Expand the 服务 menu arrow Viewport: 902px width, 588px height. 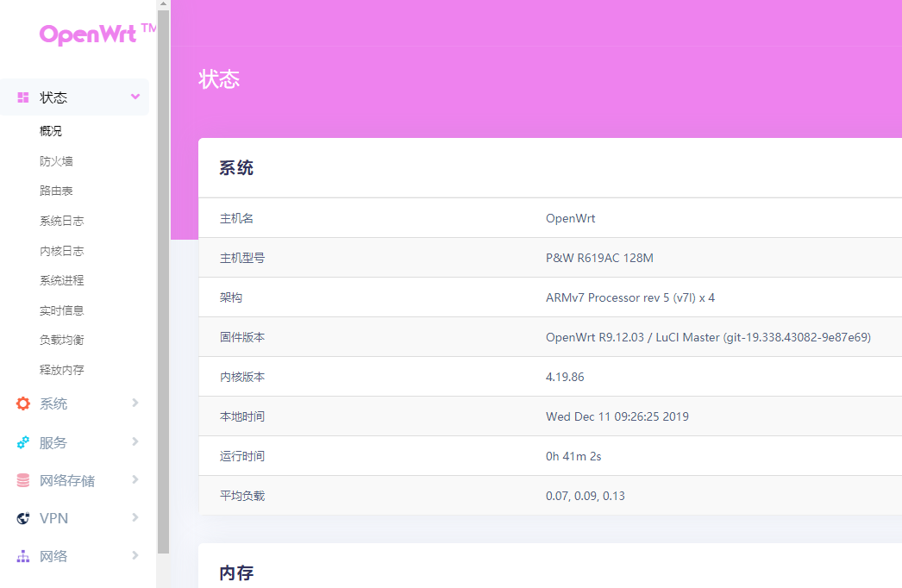[x=135, y=441]
